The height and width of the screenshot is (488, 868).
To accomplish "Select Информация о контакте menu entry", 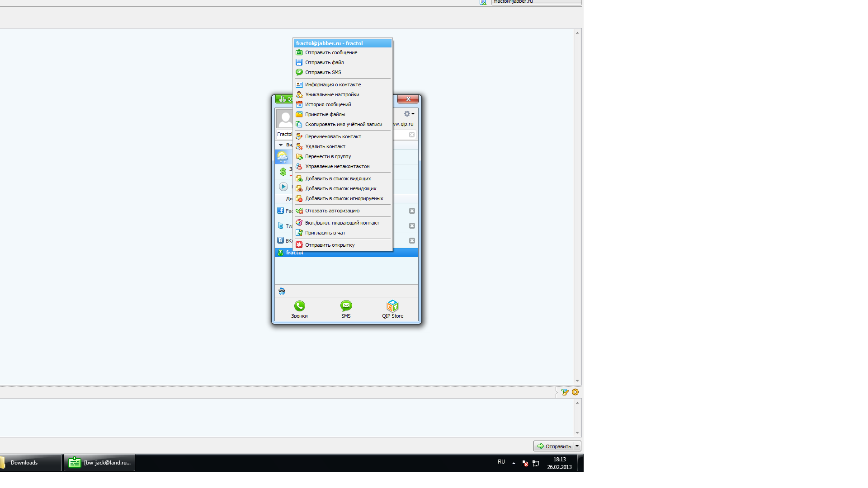I will point(343,84).
